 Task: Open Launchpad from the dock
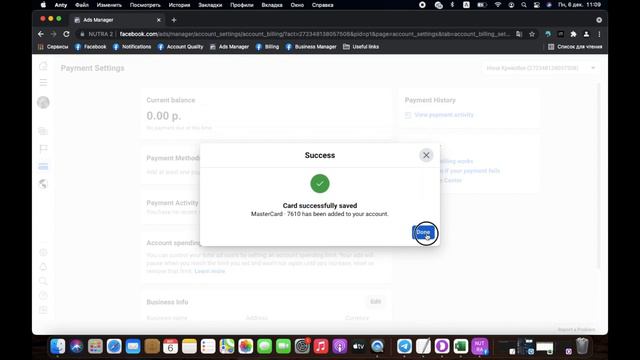95,347
